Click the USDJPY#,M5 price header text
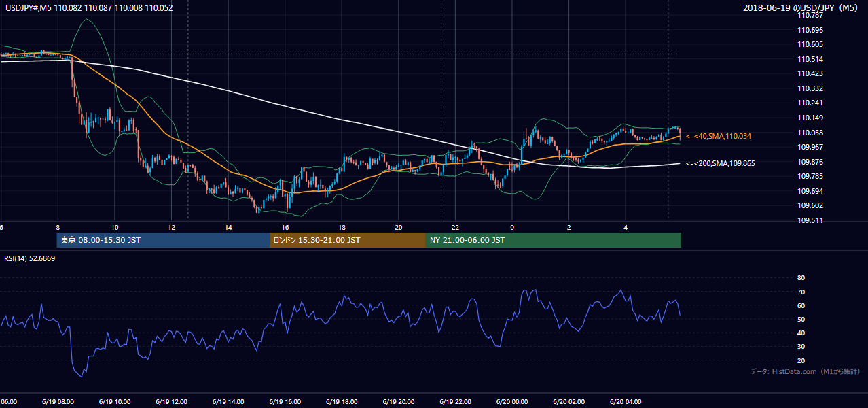The image size is (868, 408). [88, 8]
